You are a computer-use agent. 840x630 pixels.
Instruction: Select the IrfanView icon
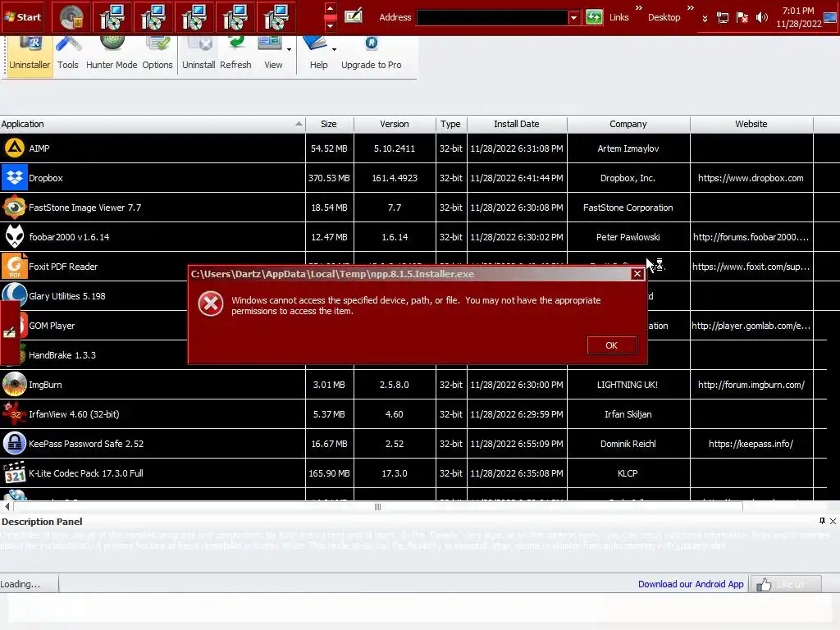pyautogui.click(x=15, y=413)
